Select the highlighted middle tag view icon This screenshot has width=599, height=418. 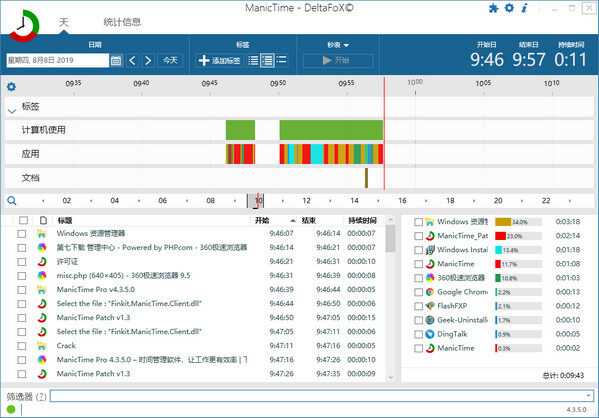[x=267, y=60]
